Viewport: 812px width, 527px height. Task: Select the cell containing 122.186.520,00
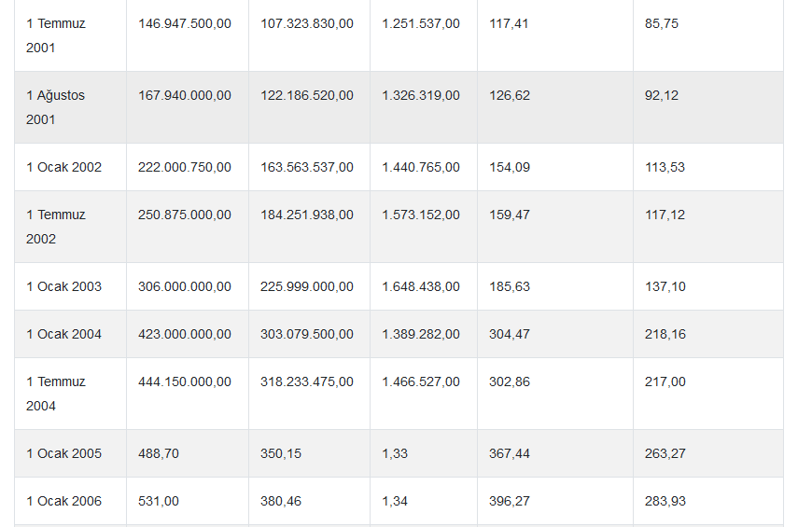coord(307,95)
